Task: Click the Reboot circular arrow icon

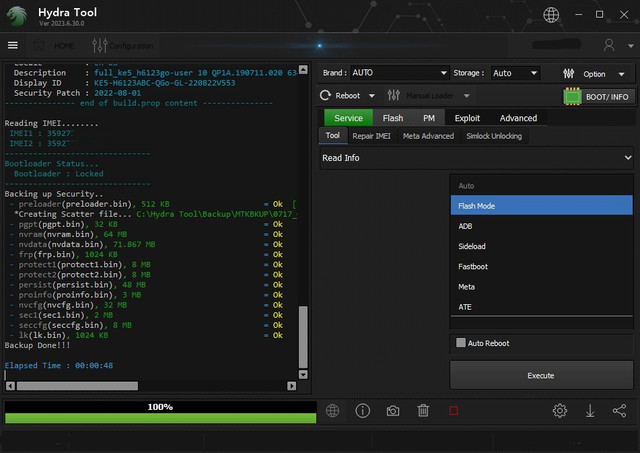Action: pyautogui.click(x=325, y=95)
